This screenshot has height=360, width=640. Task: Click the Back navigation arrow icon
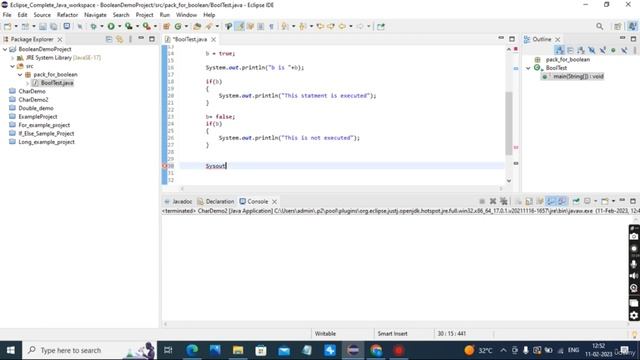point(342,27)
